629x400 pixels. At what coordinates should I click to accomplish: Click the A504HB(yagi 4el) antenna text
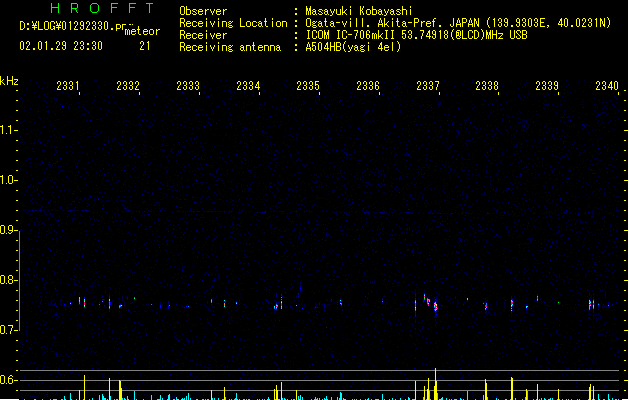click(353, 47)
